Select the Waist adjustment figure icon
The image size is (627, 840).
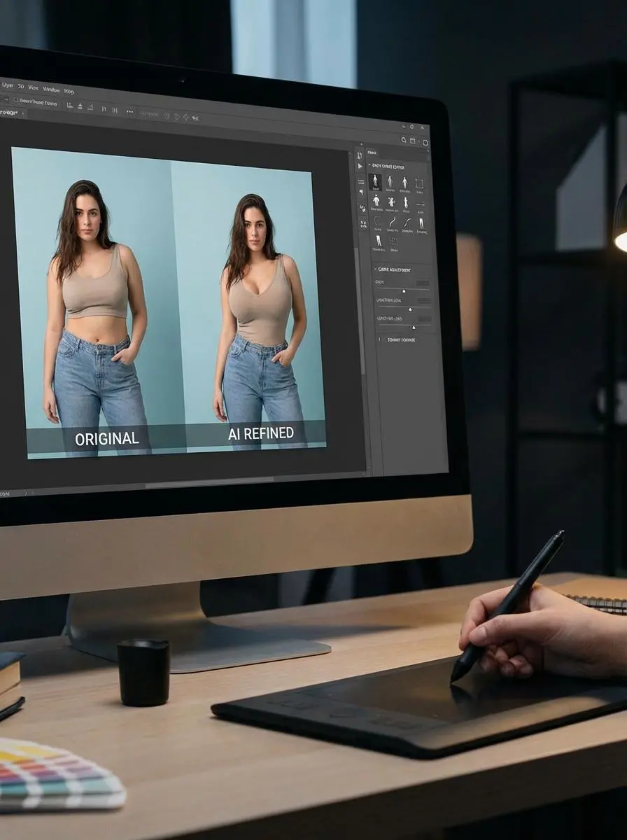[406, 202]
